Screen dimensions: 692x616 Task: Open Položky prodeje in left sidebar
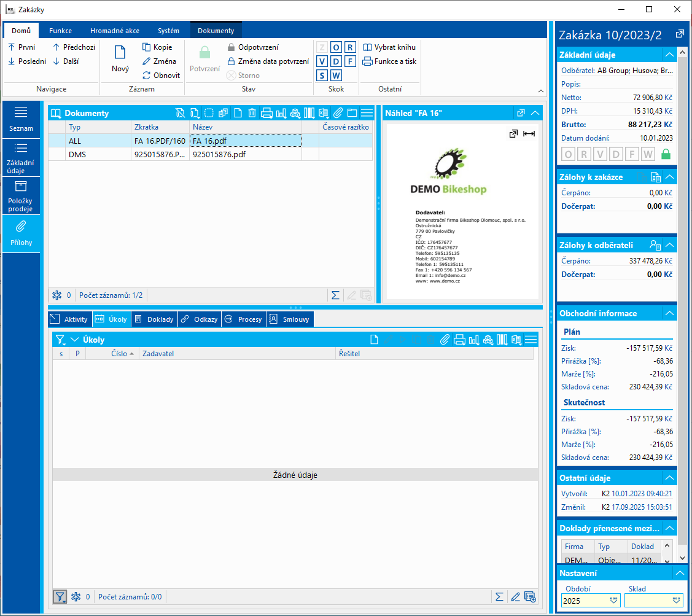pyautogui.click(x=21, y=196)
